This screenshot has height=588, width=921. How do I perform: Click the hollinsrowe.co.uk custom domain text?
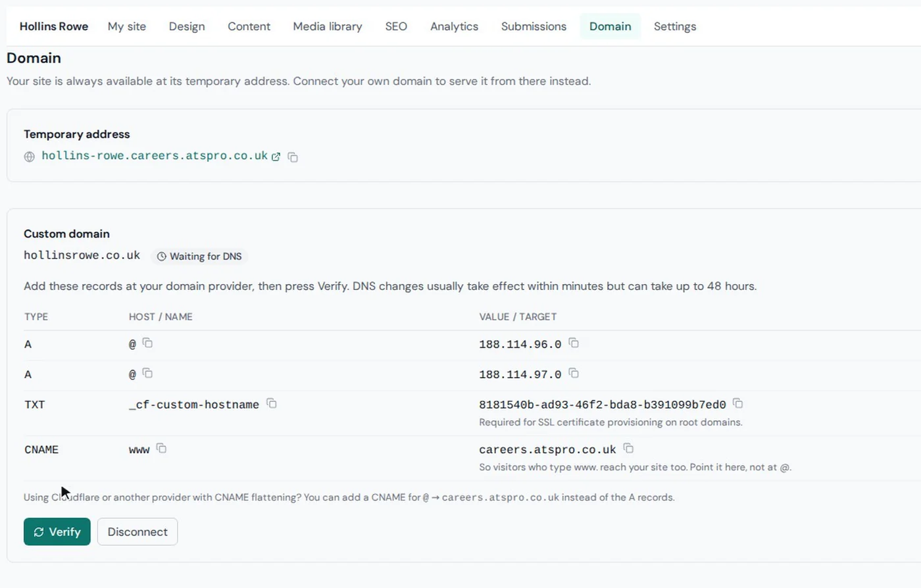click(82, 255)
